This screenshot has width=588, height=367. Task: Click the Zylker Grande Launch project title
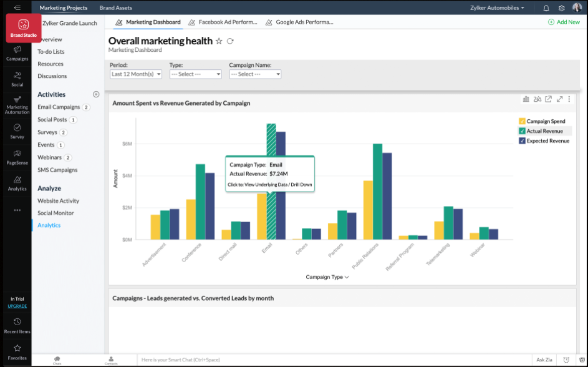pos(70,23)
